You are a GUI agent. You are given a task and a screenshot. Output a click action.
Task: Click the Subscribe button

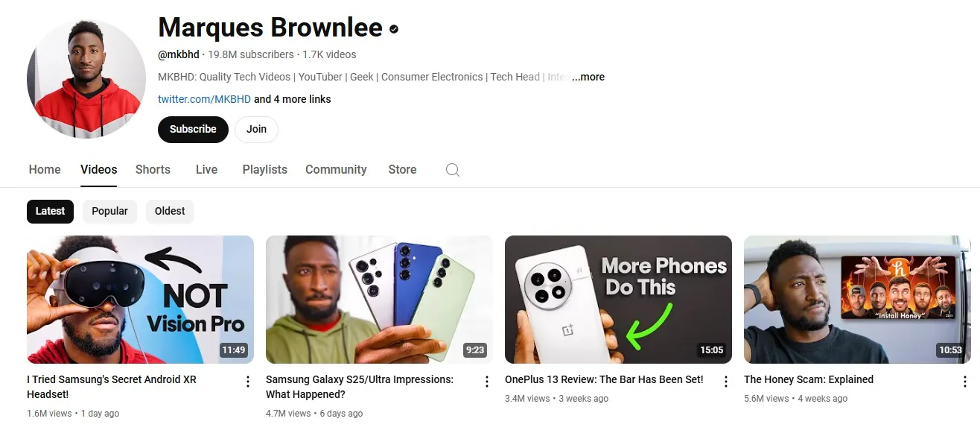coord(193,129)
